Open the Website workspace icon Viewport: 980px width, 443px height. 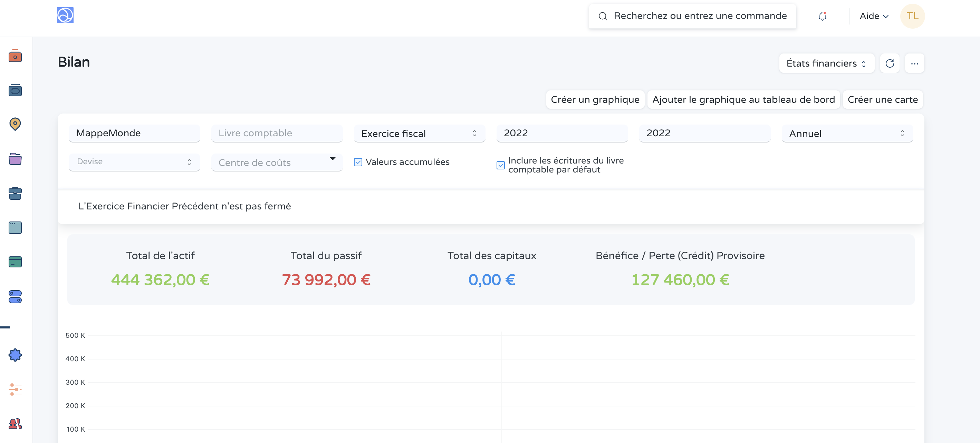coord(15,227)
